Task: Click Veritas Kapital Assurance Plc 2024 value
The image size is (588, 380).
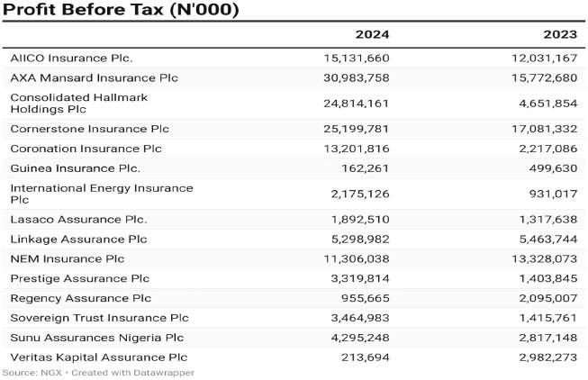Action: [365, 357]
